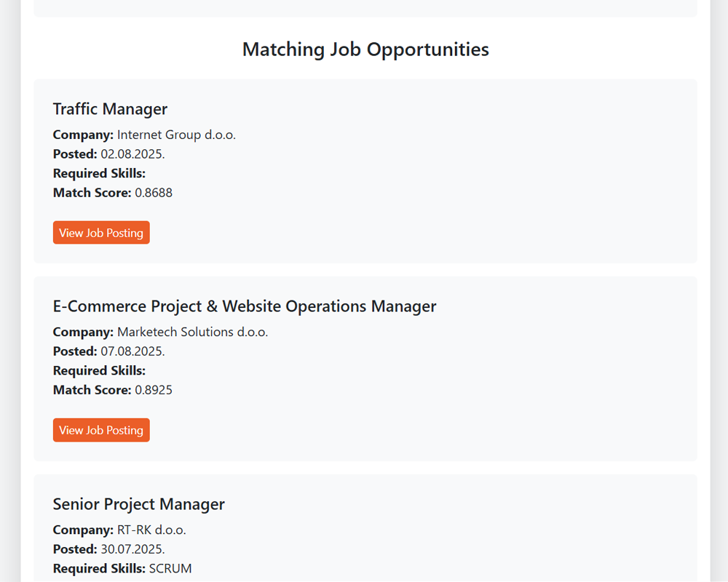Click Required Skills label in Traffic Manager card
The width and height of the screenshot is (728, 582).
(x=99, y=173)
